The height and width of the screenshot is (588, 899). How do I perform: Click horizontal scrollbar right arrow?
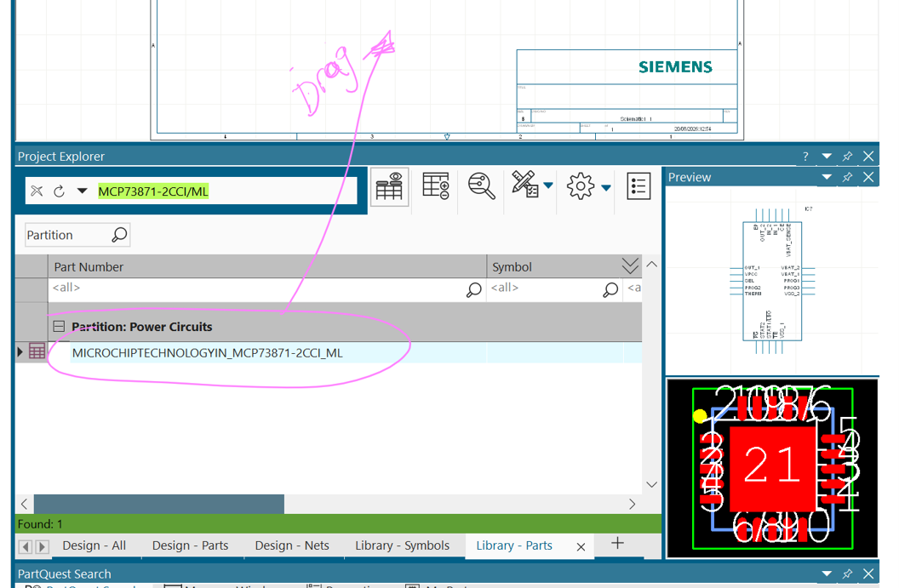pyautogui.click(x=632, y=504)
